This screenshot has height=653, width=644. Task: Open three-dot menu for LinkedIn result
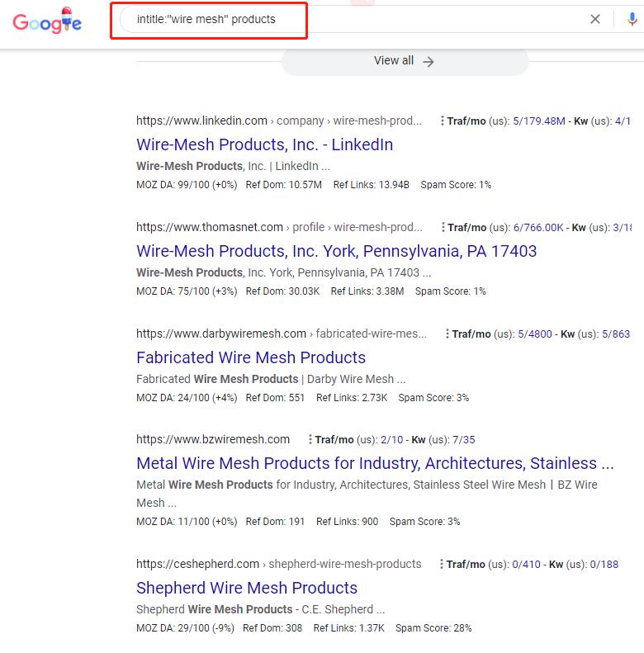pyautogui.click(x=442, y=121)
